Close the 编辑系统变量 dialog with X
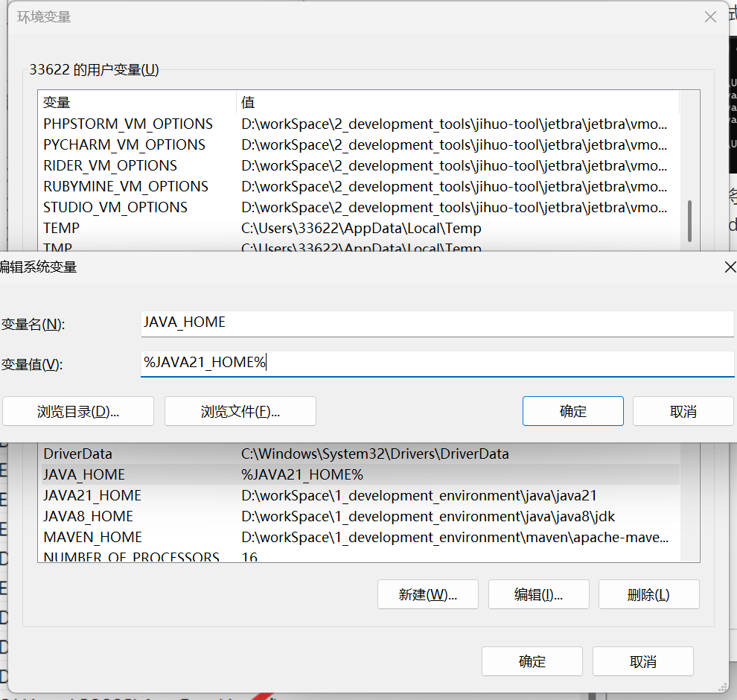Image resolution: width=737 pixels, height=700 pixels. [x=730, y=267]
